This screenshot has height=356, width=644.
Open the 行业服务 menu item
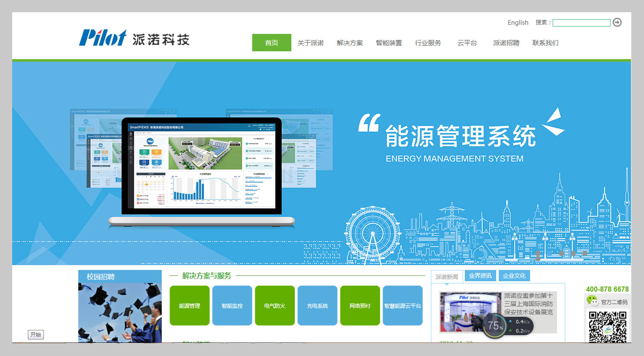click(x=428, y=43)
